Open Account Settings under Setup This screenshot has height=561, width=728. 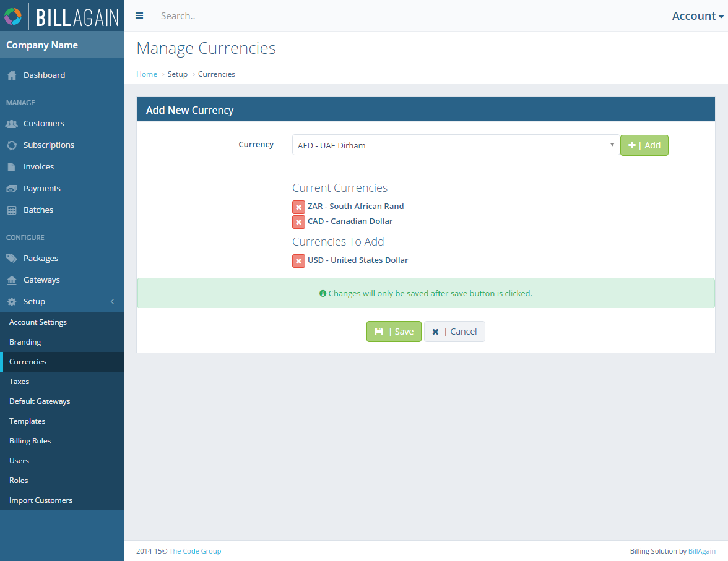pyautogui.click(x=62, y=322)
